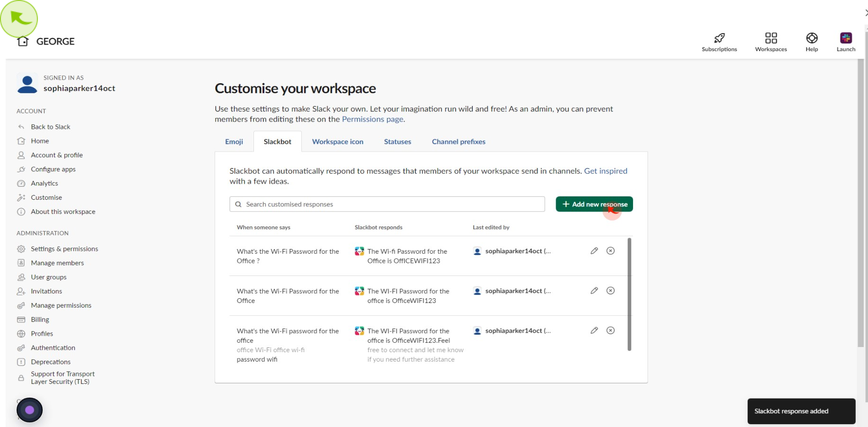Click the Back to Slack arrow icon
Screen dimensions: 868x427
tap(21, 127)
